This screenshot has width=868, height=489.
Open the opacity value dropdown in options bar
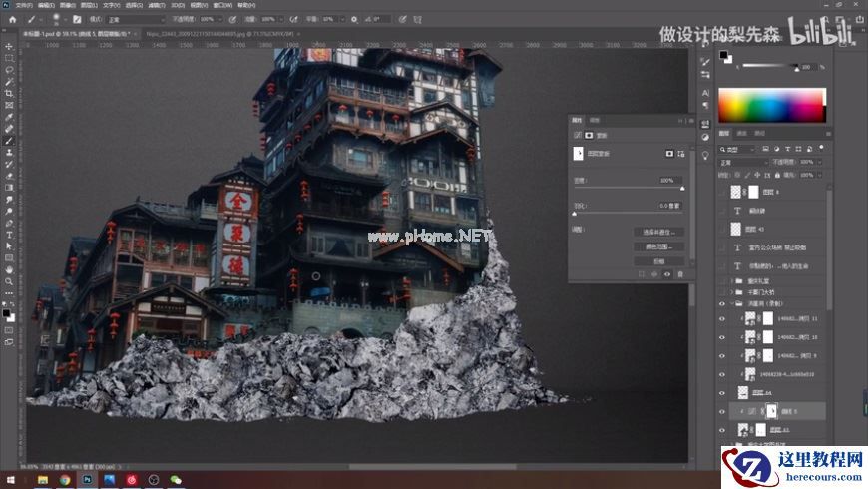tap(219, 19)
